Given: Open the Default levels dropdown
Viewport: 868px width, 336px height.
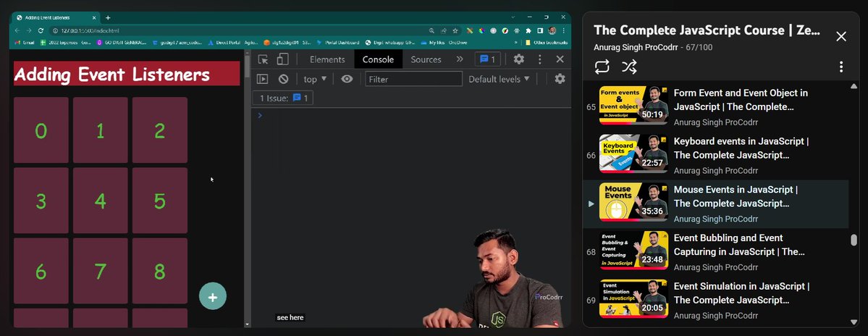Looking at the screenshot, I should tap(499, 79).
